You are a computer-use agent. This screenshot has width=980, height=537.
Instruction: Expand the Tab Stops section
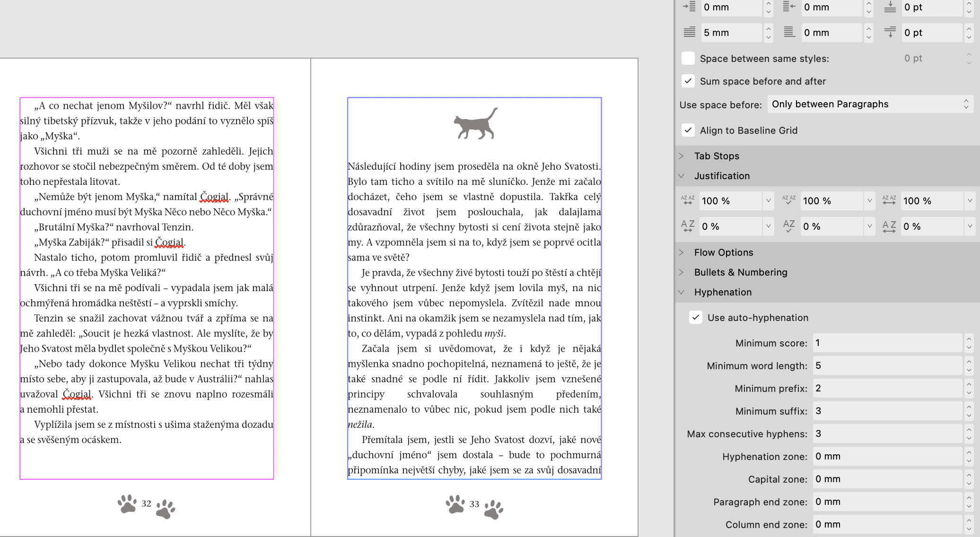point(682,156)
